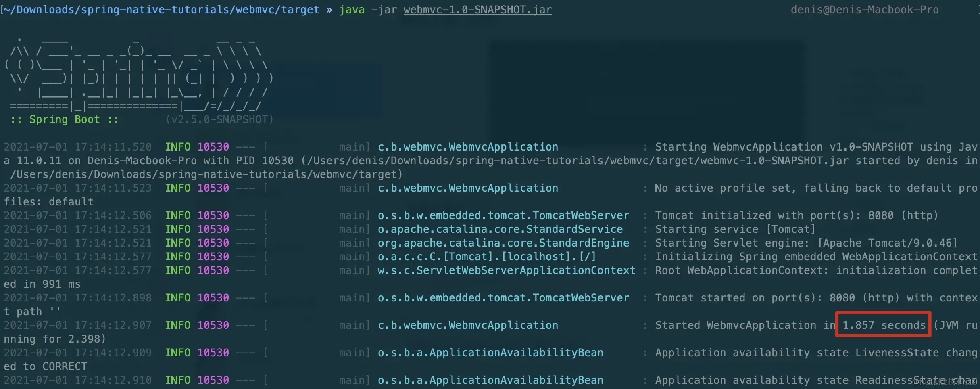Click "Initializing Spring embedded WebApplicationContext" message
Image resolution: width=980 pixels, height=389 pixels.
click(816, 257)
